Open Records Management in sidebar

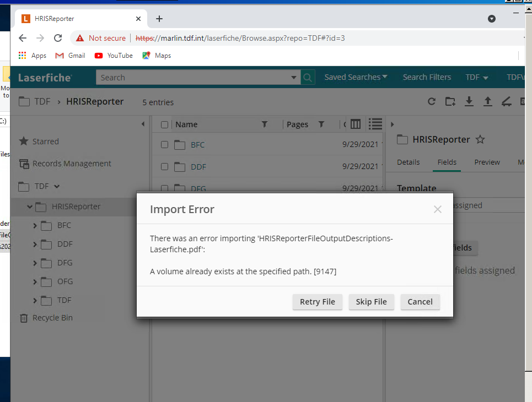[x=65, y=164]
